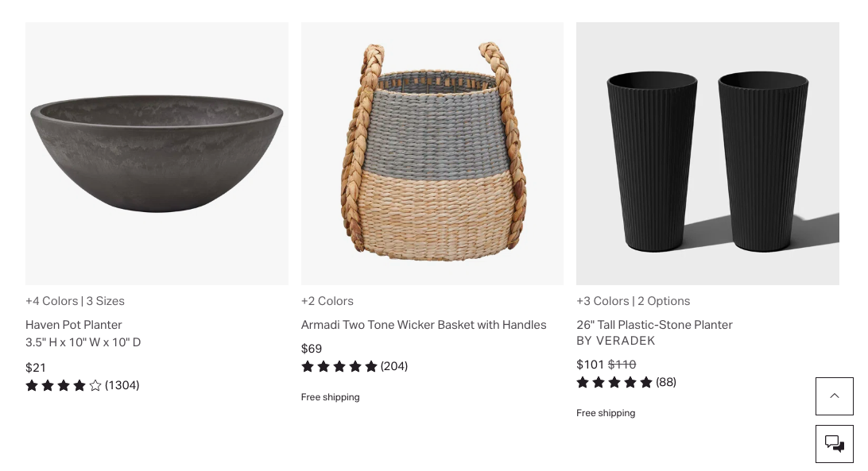Open the live chat icon
The image size is (868, 471).
(834, 443)
